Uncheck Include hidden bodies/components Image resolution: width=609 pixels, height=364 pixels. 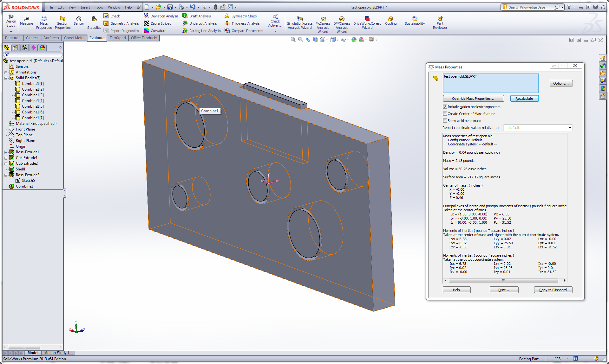(445, 107)
